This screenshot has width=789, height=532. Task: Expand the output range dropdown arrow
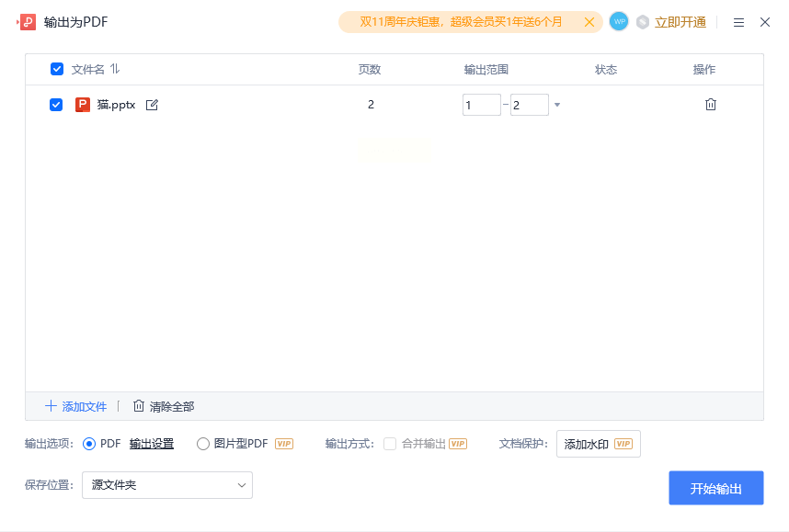(x=557, y=105)
